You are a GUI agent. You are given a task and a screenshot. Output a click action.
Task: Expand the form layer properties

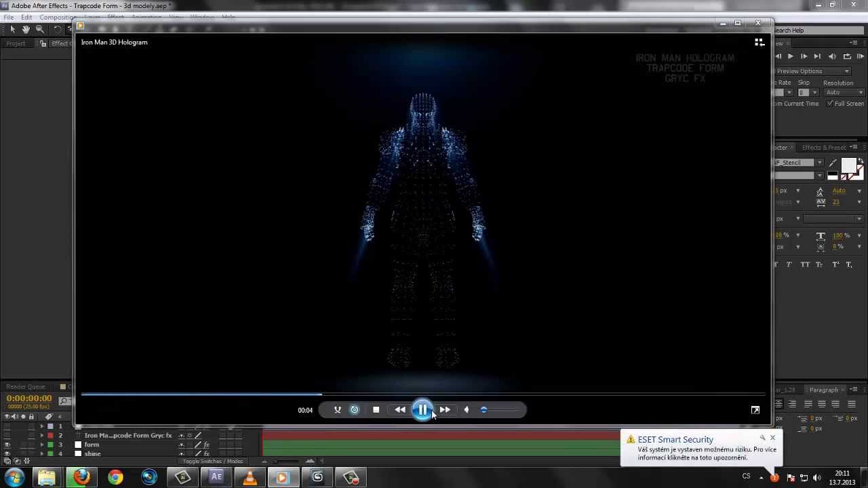41,445
